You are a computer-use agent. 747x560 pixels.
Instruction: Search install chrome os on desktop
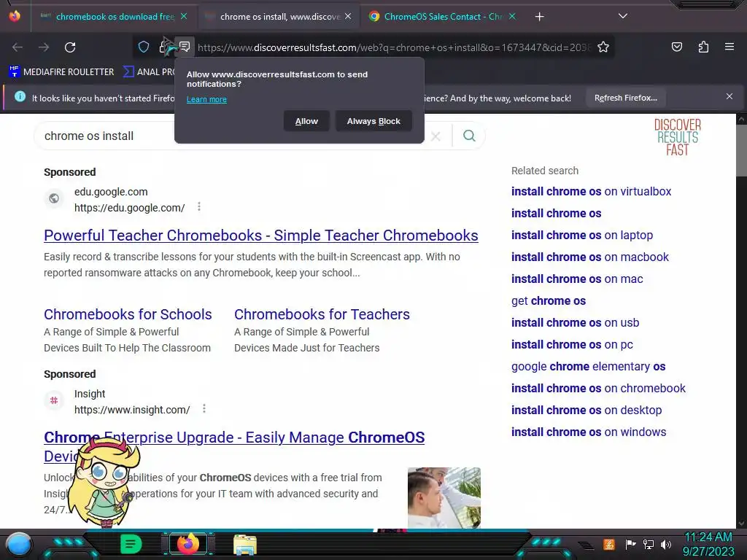click(x=587, y=411)
